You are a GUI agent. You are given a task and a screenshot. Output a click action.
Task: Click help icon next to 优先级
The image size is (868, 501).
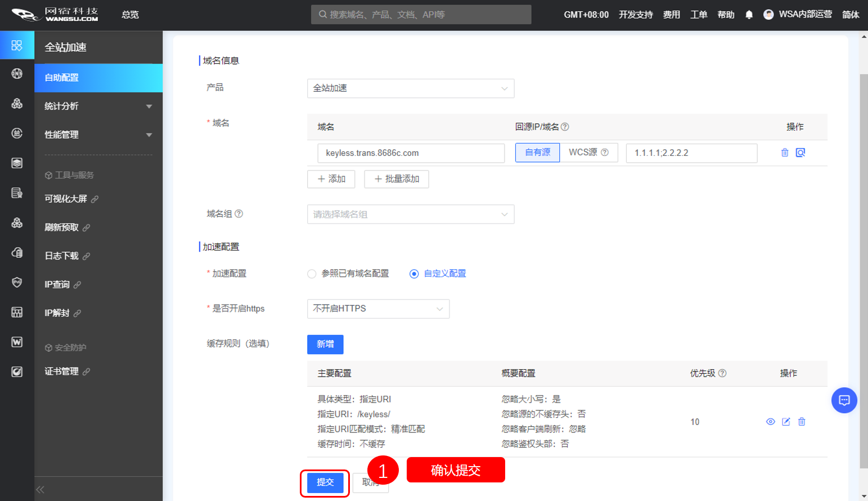(722, 373)
